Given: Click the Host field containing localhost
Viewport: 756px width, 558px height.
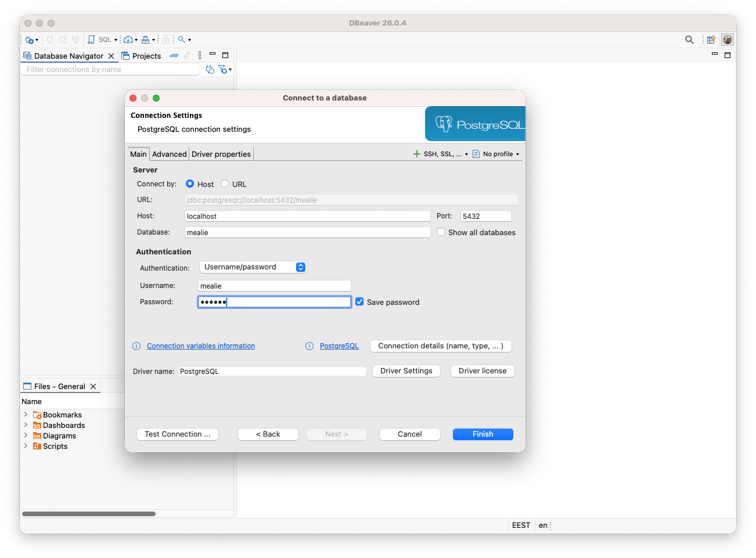Looking at the screenshot, I should pos(308,216).
